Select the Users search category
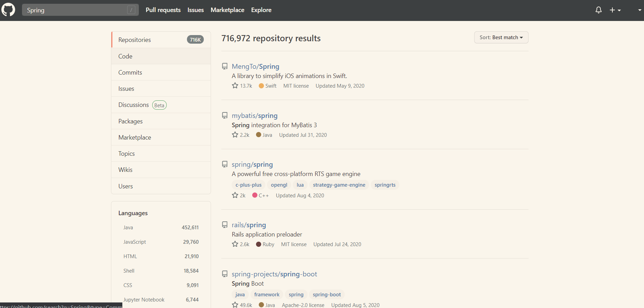 pyautogui.click(x=161, y=186)
